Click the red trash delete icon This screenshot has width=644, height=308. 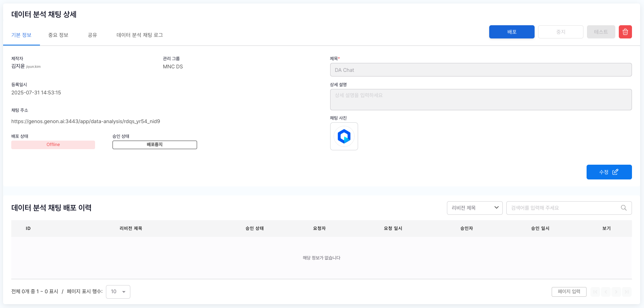point(625,32)
